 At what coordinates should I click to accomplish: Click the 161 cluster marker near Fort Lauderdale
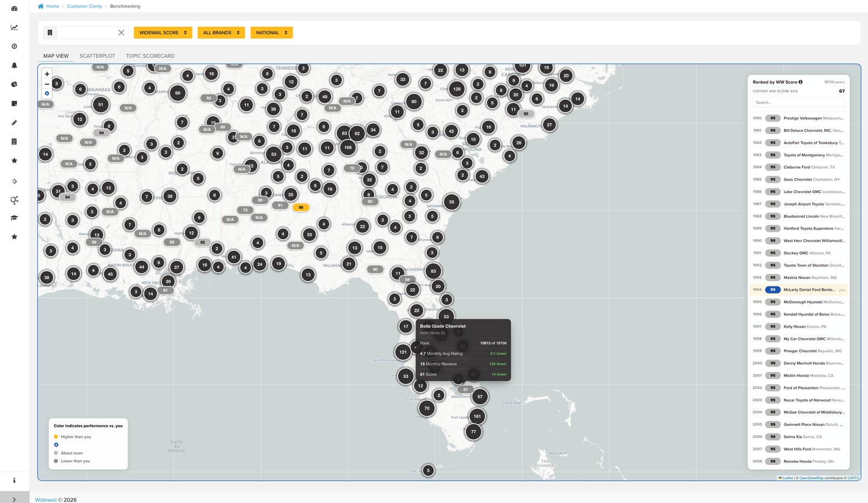(x=477, y=416)
